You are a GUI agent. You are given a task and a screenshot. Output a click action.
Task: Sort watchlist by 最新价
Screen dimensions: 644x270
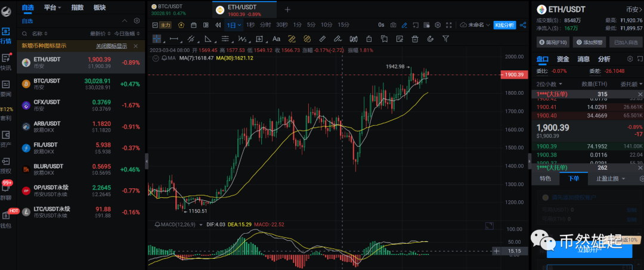tap(100, 33)
